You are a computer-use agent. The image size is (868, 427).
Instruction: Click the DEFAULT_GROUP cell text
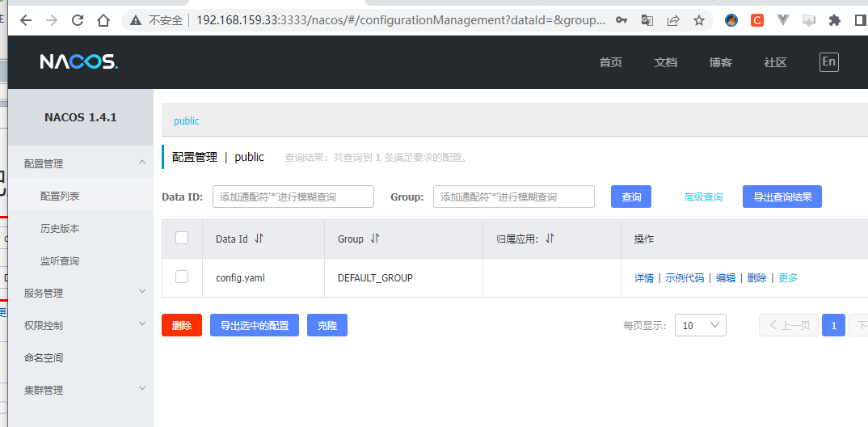[x=375, y=278]
